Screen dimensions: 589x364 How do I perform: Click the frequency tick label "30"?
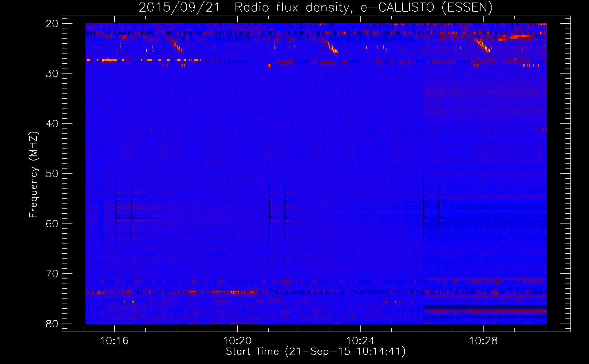pos(52,74)
